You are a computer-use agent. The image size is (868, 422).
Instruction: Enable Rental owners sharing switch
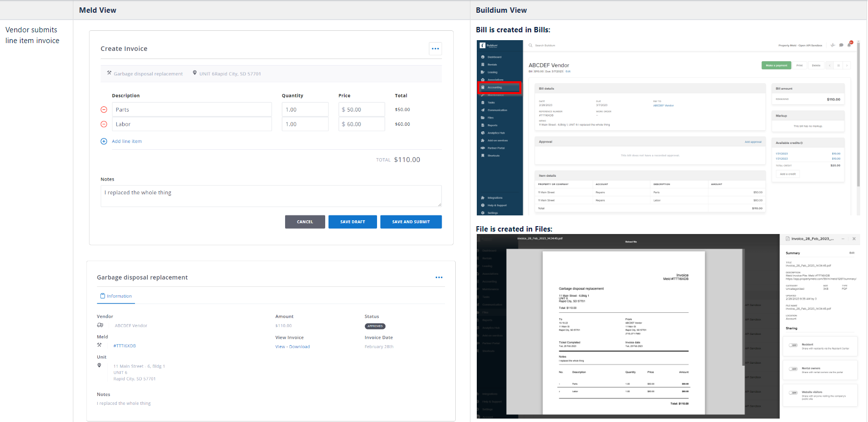[x=793, y=369]
